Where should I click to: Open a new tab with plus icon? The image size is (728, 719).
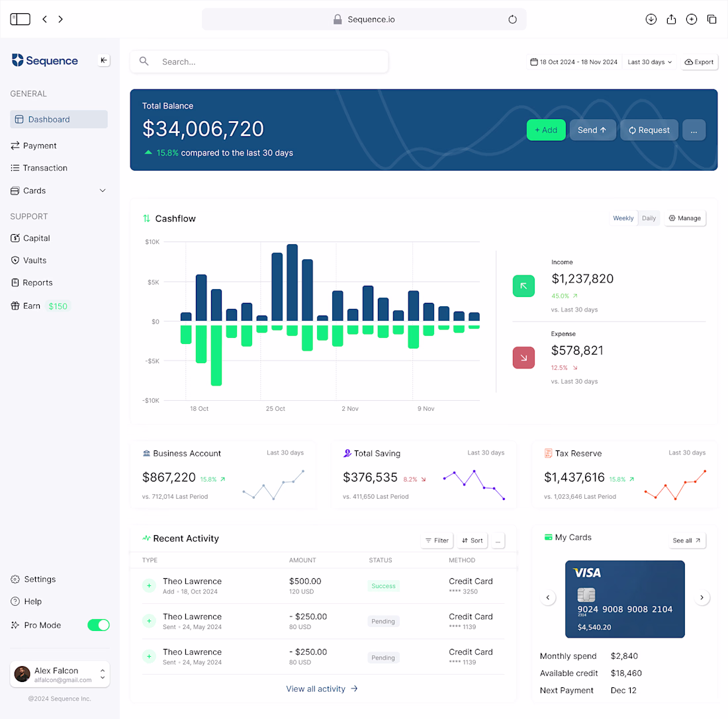(x=692, y=19)
